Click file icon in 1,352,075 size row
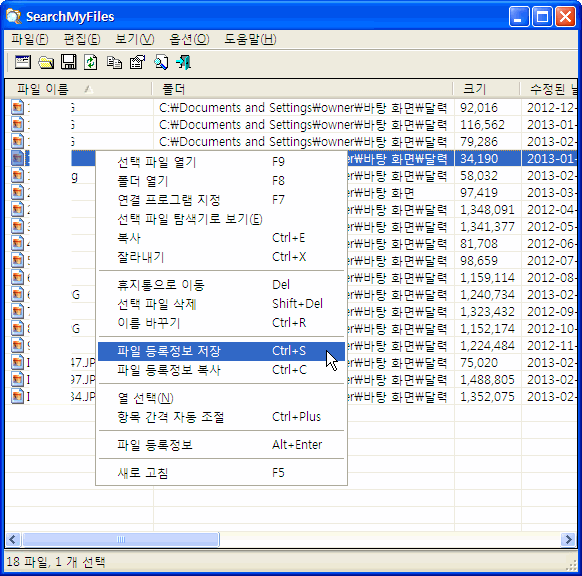 17,397
